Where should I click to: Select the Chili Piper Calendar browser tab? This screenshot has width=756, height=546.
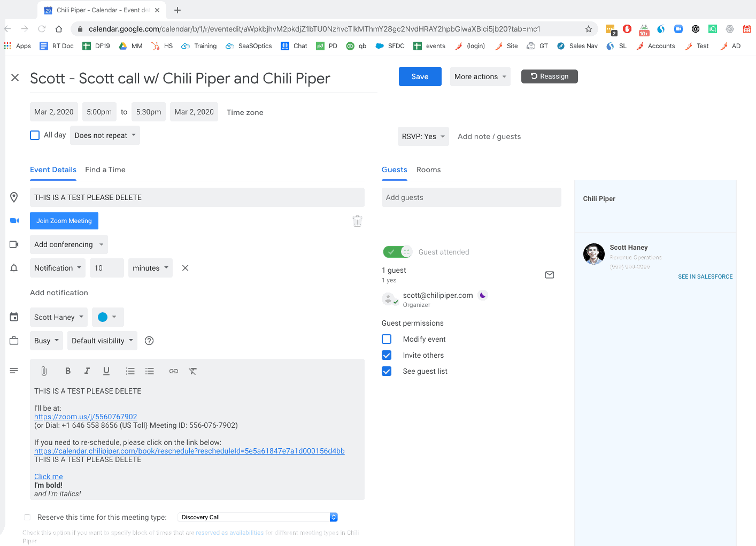pos(102,10)
